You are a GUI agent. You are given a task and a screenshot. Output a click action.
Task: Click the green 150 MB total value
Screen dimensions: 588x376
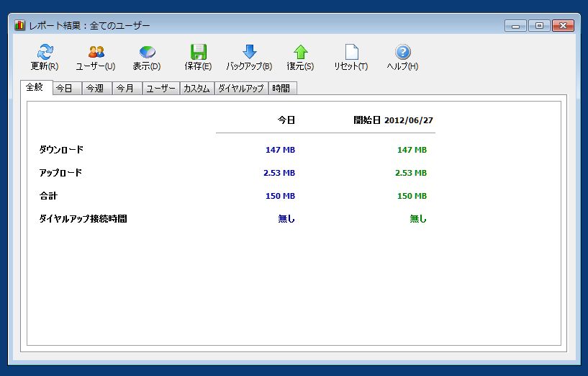tap(412, 196)
